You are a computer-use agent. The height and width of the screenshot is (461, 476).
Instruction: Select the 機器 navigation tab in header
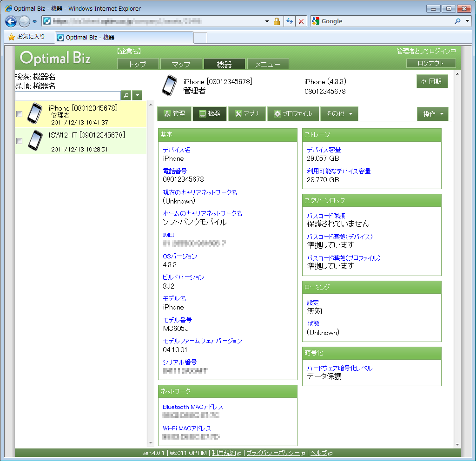point(225,64)
